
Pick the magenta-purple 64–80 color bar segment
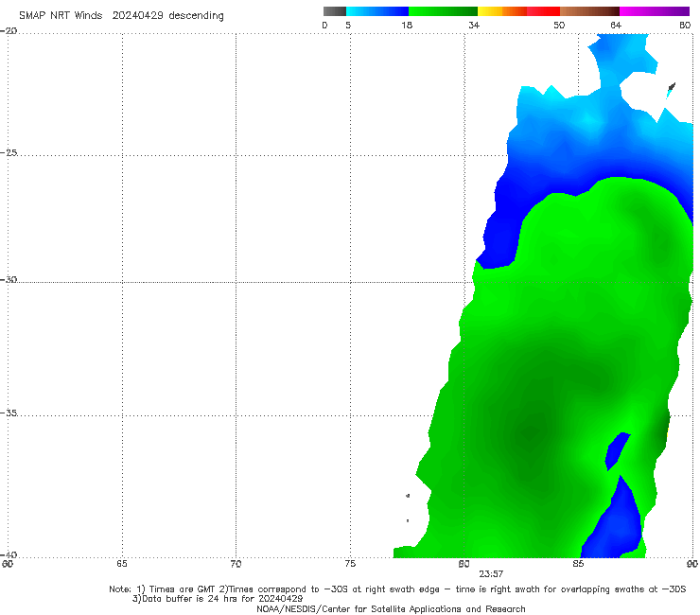655,11
